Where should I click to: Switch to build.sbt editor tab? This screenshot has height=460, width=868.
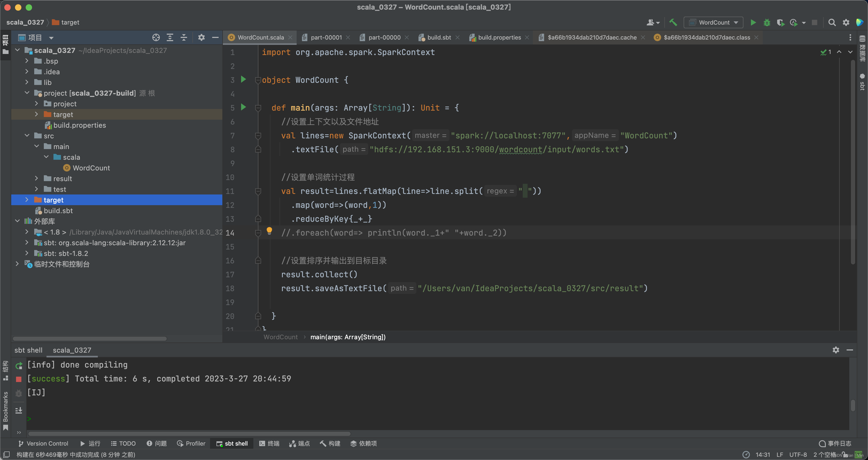pos(439,37)
